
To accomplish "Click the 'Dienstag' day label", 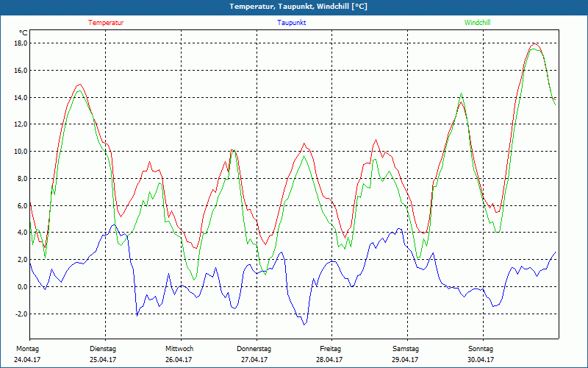I will [103, 349].
